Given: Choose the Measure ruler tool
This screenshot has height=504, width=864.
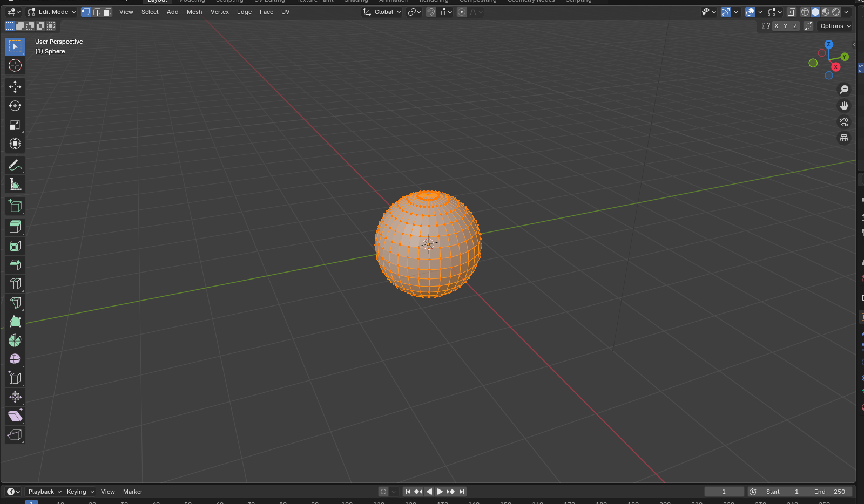Looking at the screenshot, I should pos(15,184).
